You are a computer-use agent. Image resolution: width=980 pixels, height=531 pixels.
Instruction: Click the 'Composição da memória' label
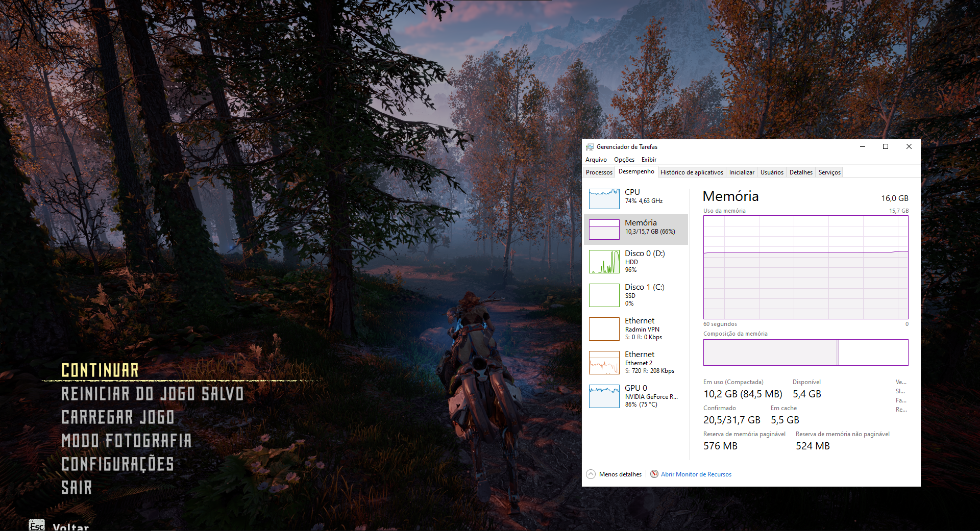tap(735, 334)
